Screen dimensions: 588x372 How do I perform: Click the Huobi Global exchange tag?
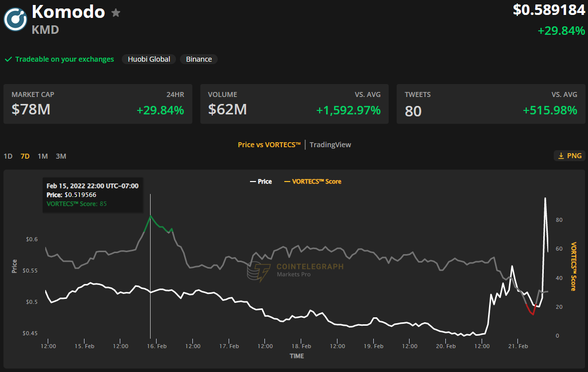[x=149, y=59]
